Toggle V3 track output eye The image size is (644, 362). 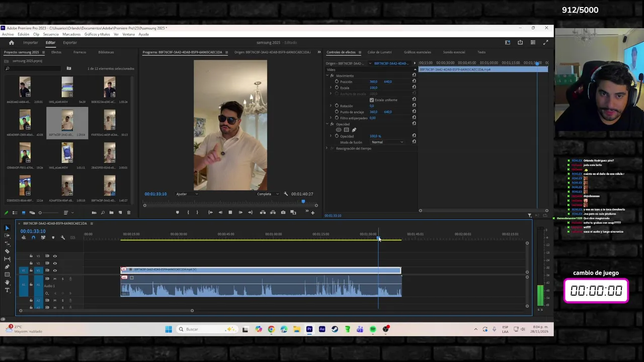(55, 256)
